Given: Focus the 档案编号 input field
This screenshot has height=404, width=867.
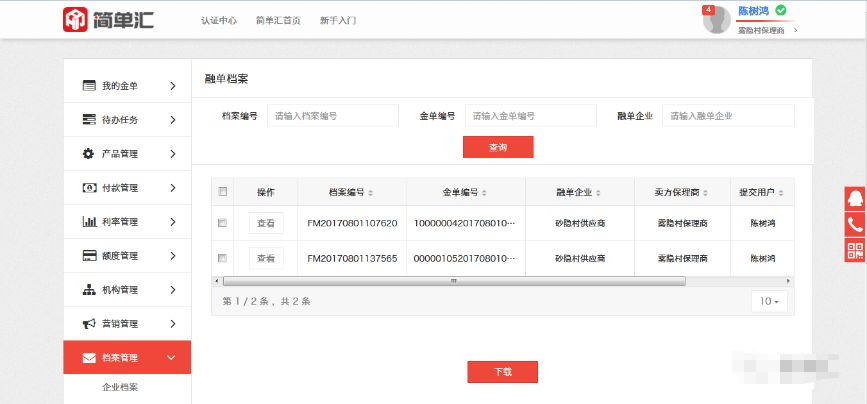Looking at the screenshot, I should click(333, 116).
